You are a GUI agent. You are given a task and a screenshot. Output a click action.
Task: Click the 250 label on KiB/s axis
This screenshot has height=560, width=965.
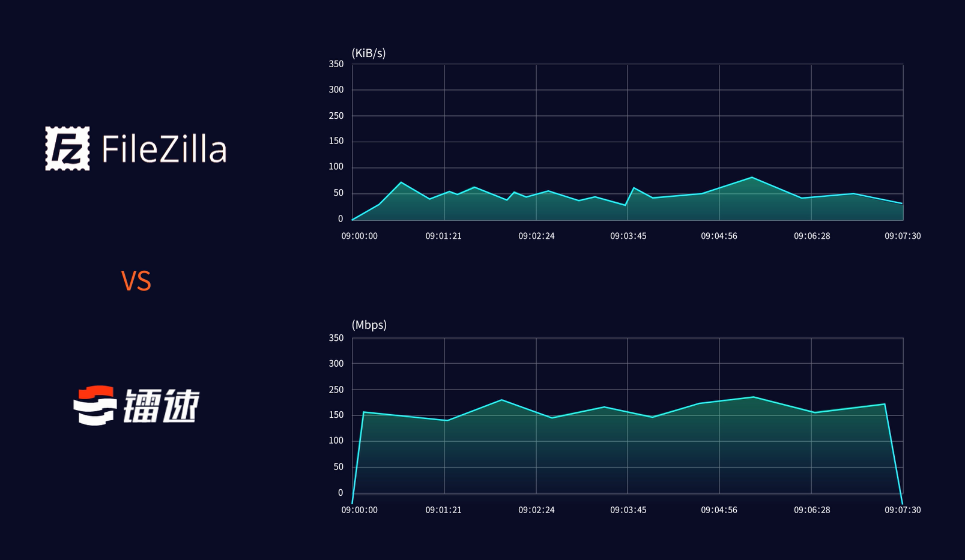pyautogui.click(x=336, y=115)
